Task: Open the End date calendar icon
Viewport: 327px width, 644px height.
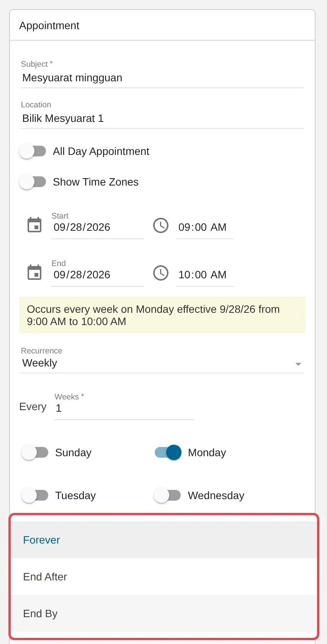Action: 34,273
